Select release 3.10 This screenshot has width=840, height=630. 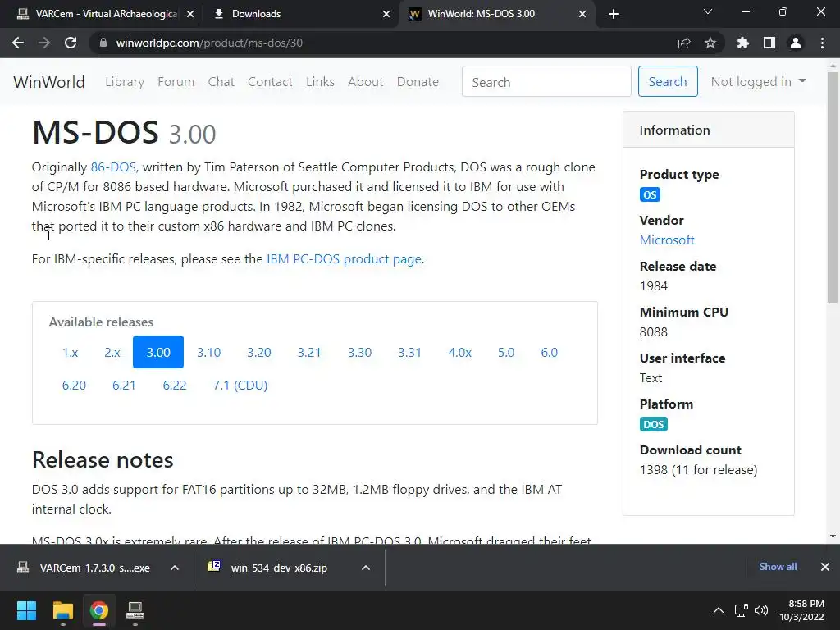[208, 352]
